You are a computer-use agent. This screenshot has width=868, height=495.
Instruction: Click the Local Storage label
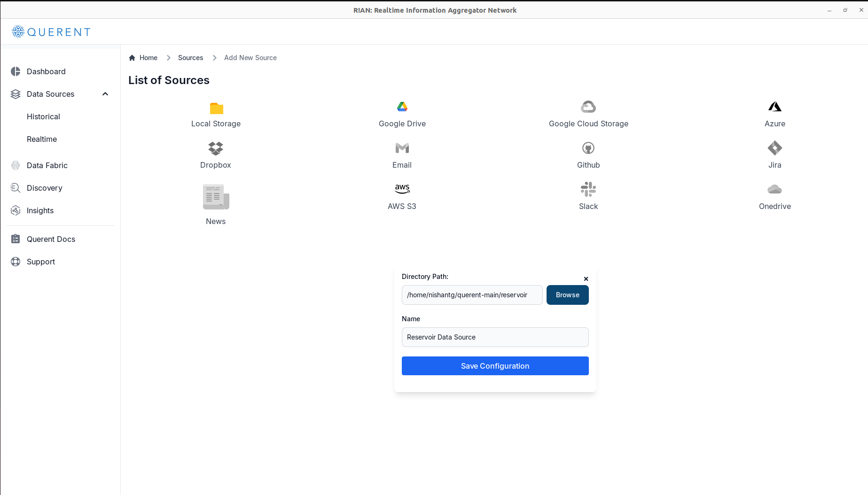216,124
